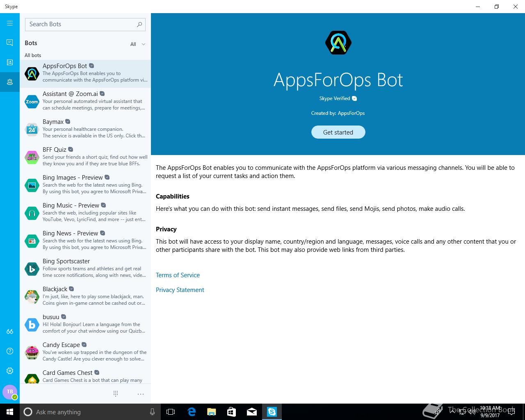Click Skype icon on taskbar
Screen dimensions: 525x420
[x=272, y=412]
